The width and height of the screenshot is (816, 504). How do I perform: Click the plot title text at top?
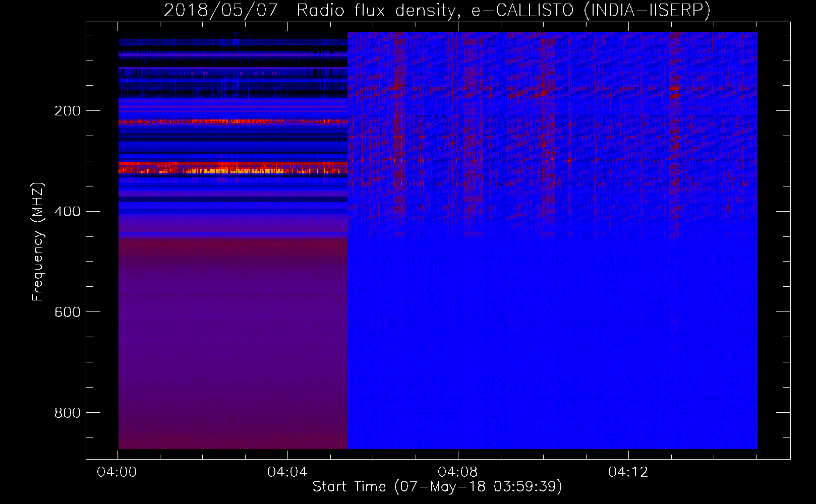pos(437,11)
